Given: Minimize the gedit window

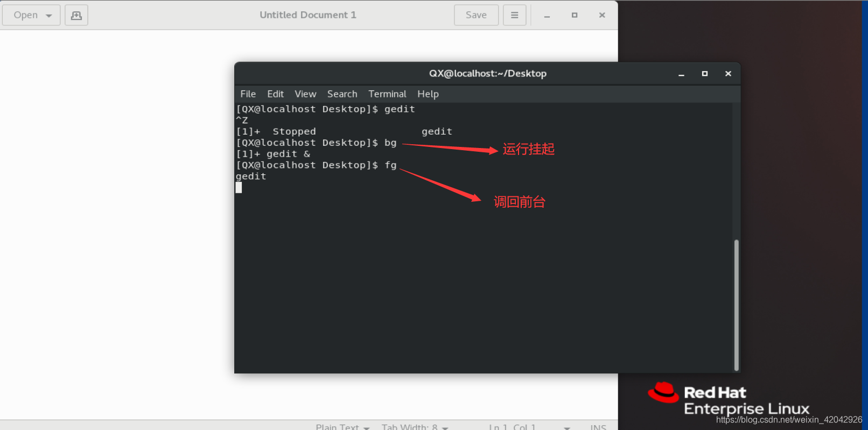Looking at the screenshot, I should point(547,16).
